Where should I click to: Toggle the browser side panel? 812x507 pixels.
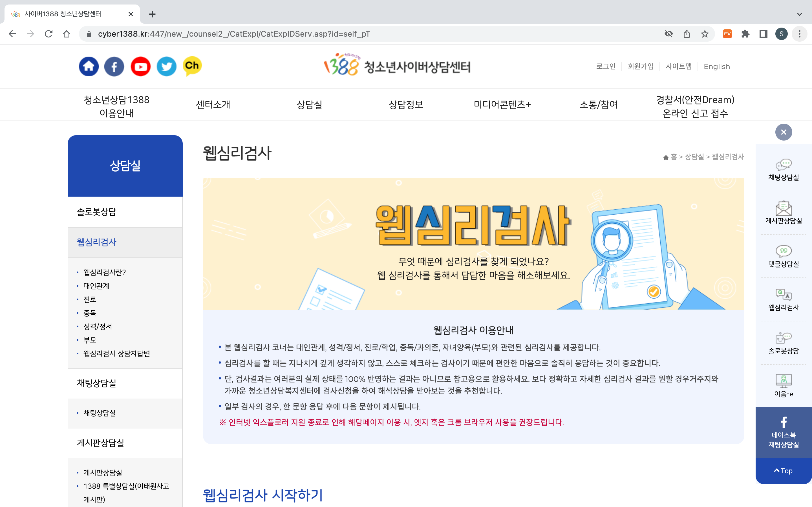[763, 34]
